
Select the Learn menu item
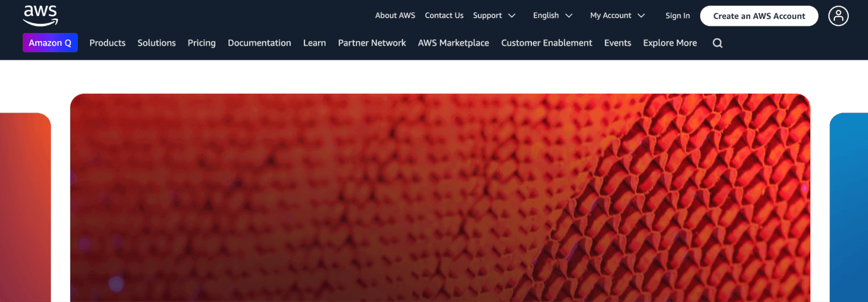coord(314,43)
